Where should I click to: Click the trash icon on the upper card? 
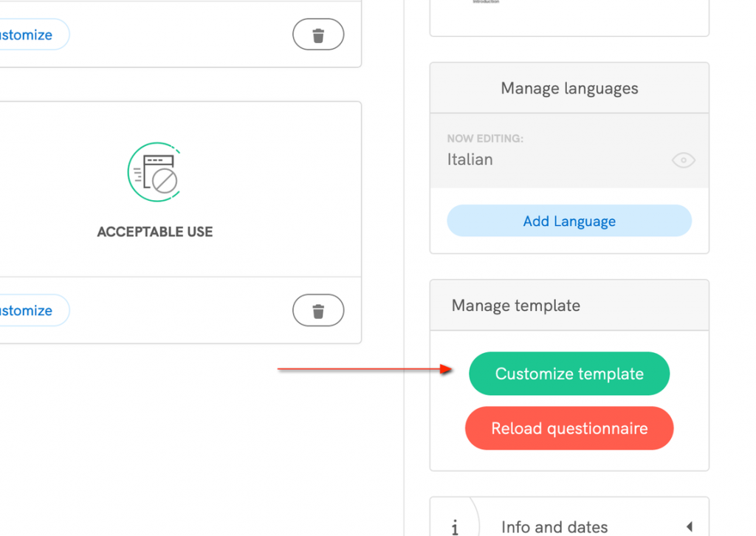coord(318,35)
